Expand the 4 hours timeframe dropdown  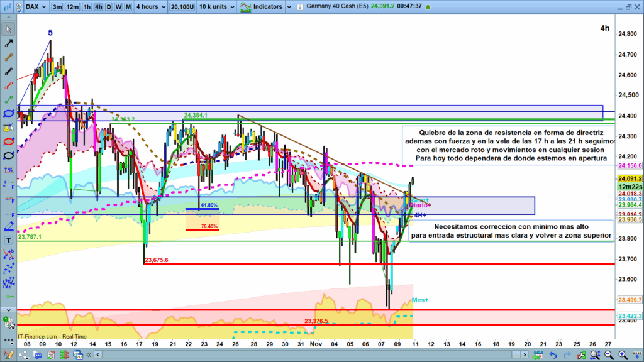coord(152,7)
